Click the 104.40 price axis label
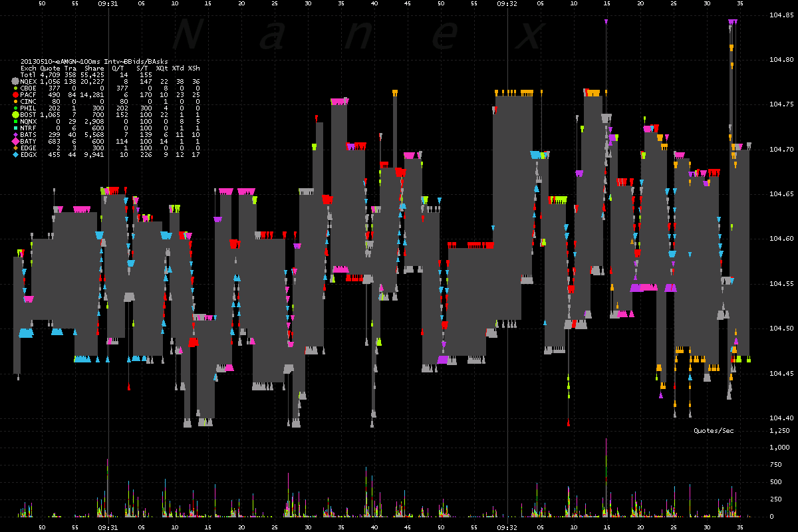798x532 pixels. (x=781, y=418)
